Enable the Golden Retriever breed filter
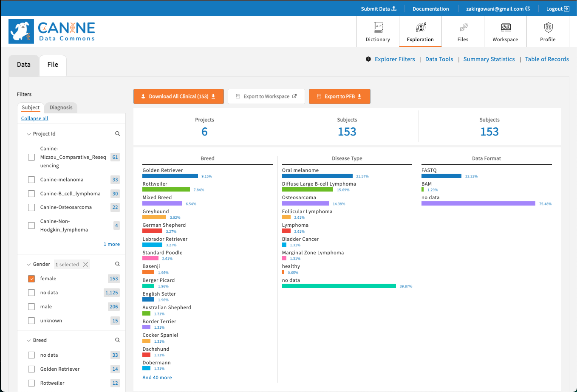Viewport: 577px width, 392px height. coord(31,369)
